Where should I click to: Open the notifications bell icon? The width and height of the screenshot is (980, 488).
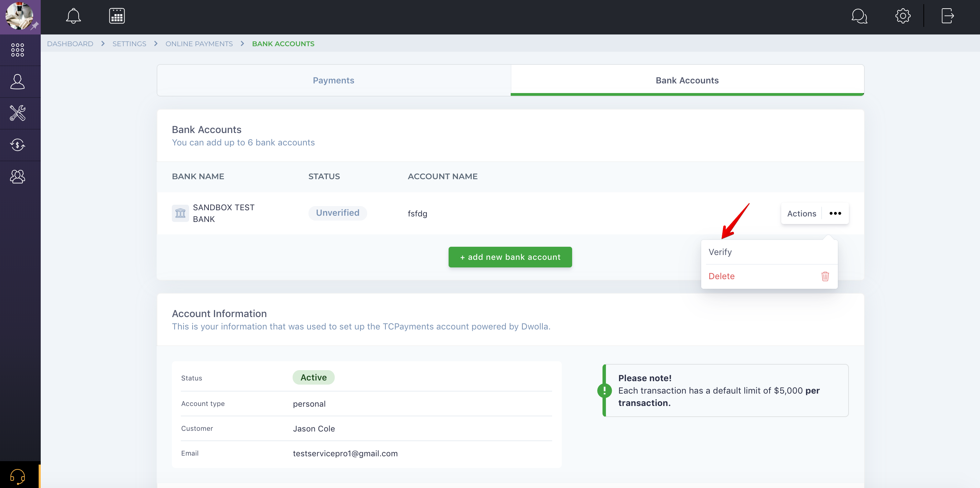click(73, 16)
